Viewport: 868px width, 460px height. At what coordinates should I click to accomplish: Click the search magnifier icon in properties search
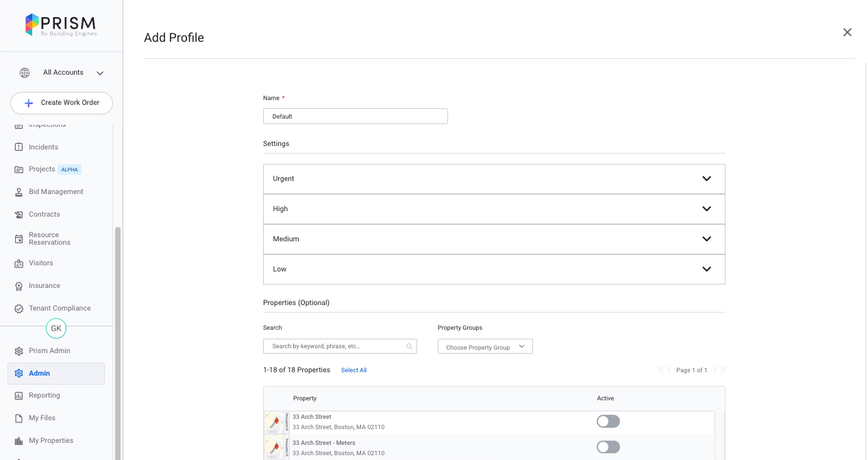[x=409, y=346]
